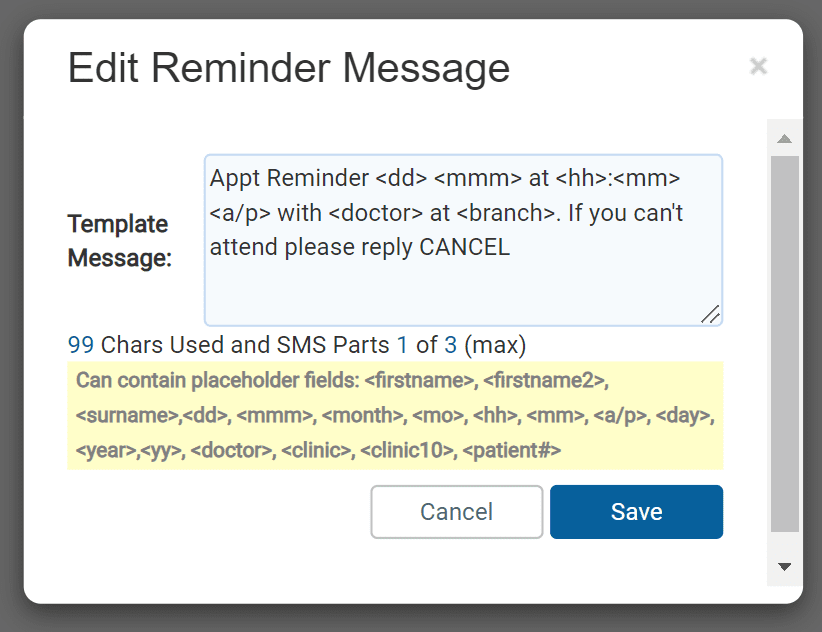Viewport: 822px width, 632px height.
Task: Save the reminder message template
Action: click(x=636, y=511)
